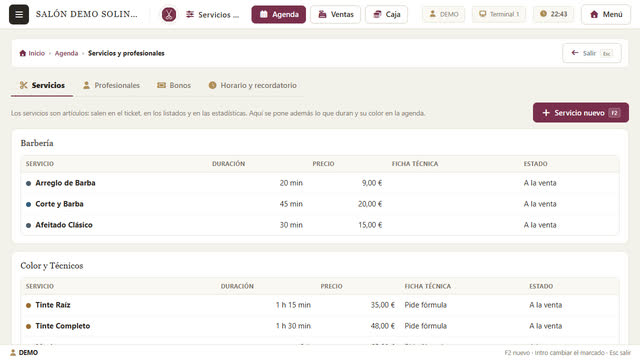Click the DEMO user in status bar
Viewport: 640px width, 360px height.
(24, 353)
